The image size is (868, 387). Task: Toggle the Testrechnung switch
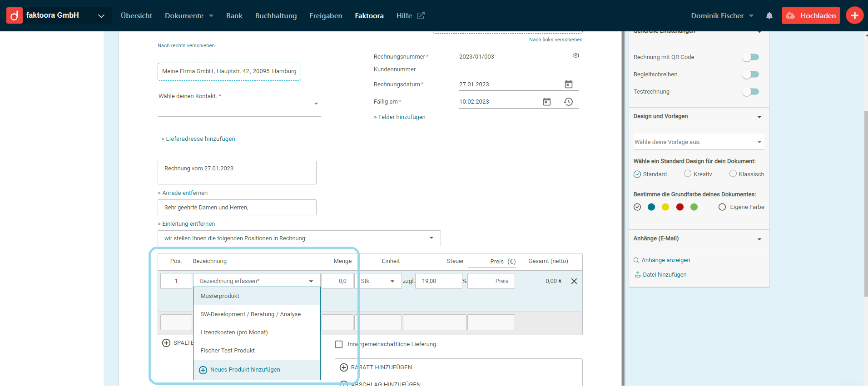point(750,92)
